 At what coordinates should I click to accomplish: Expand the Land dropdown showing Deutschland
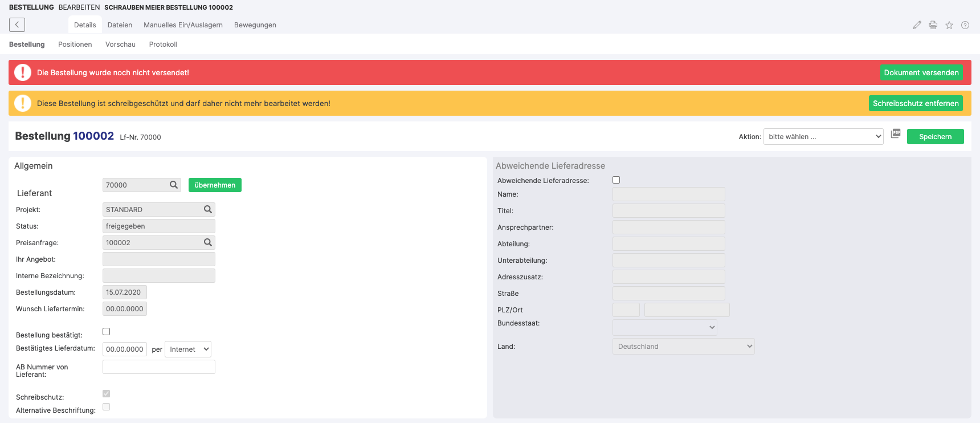coord(683,347)
